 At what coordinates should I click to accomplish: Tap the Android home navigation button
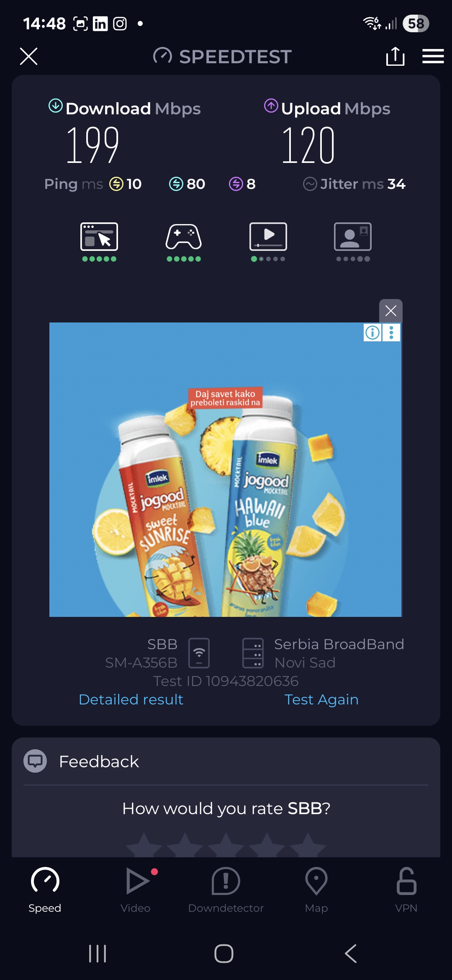click(224, 954)
